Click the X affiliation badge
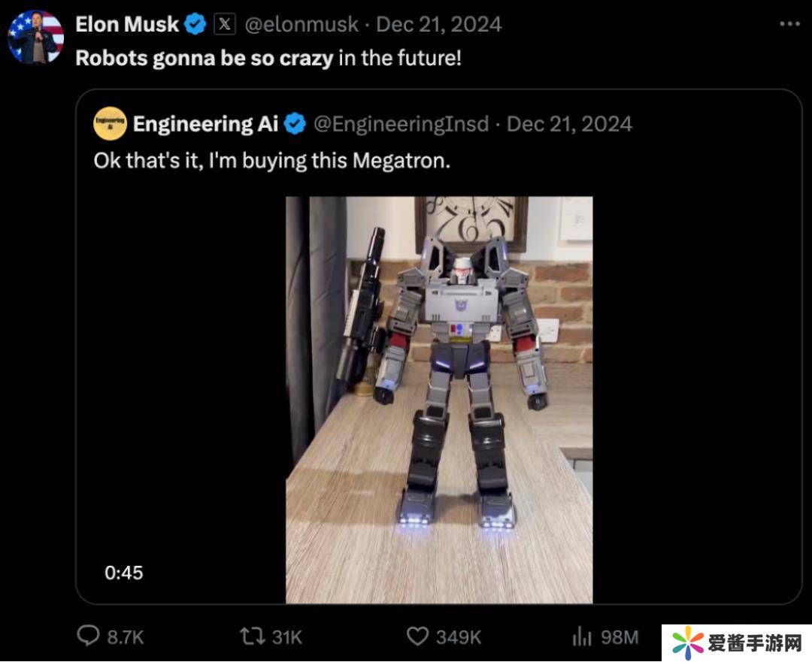Screen dimensions: 812x662 [225, 25]
